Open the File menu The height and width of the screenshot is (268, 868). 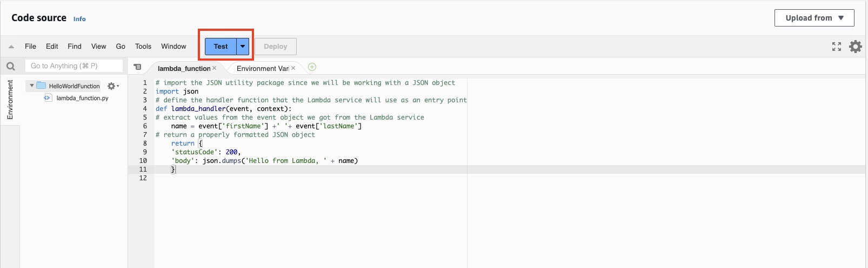(30, 47)
